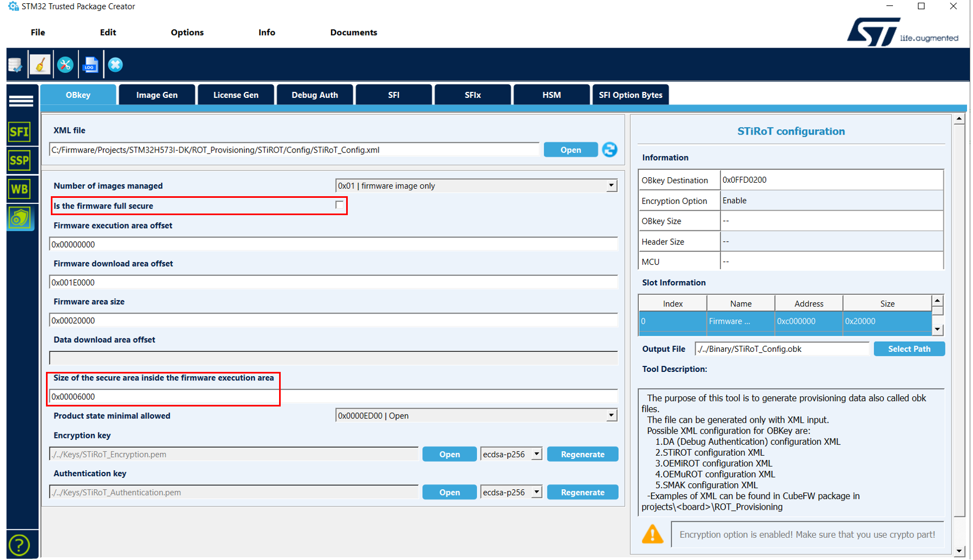Click the Index column header
Viewport: 973px width, 560px height.
pos(672,304)
